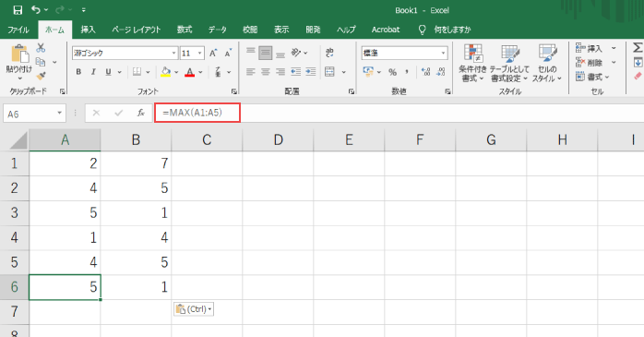
Task: Toggle middle vertical alignment
Action: coord(266,53)
